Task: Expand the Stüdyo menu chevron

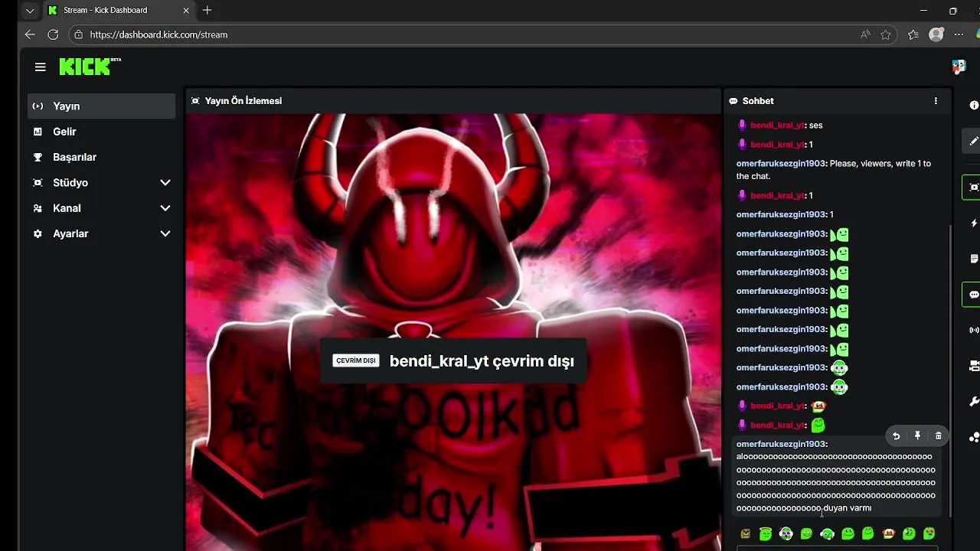Action: [165, 183]
